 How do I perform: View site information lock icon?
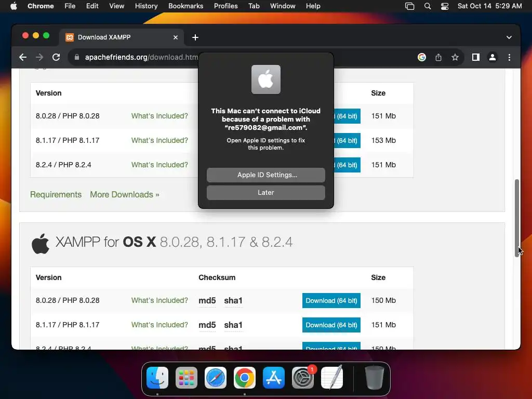tap(77, 57)
